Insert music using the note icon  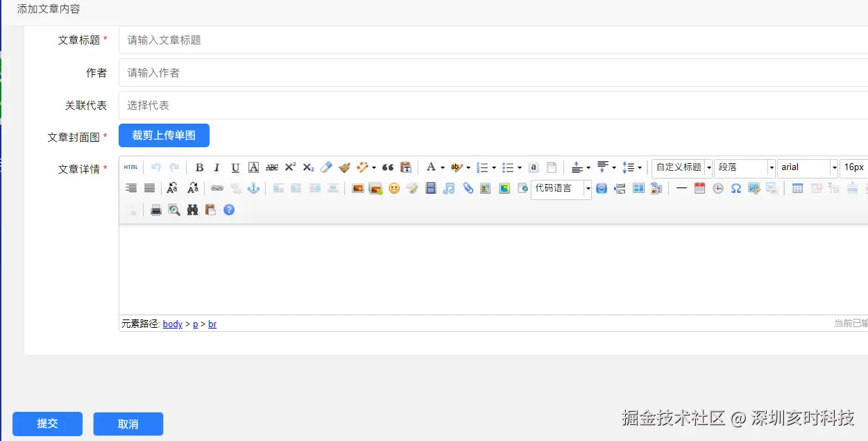click(449, 188)
